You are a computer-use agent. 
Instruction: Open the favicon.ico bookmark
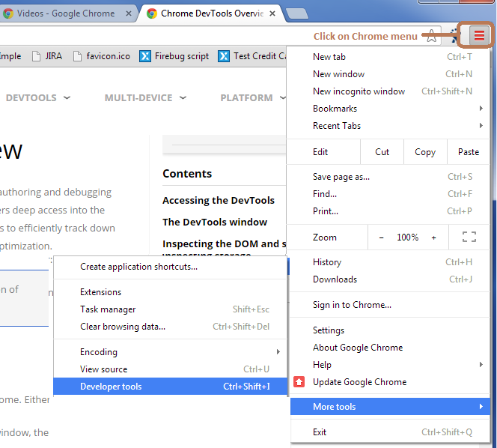(102, 56)
